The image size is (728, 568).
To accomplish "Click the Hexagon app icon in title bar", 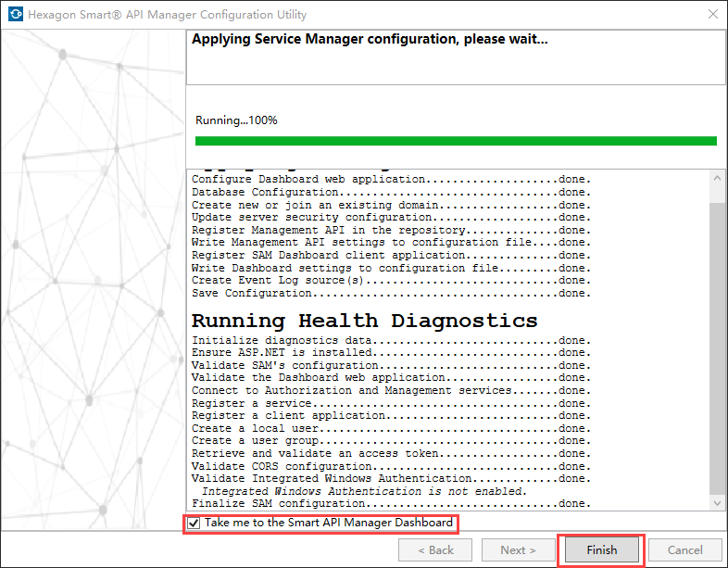I will [16, 15].
